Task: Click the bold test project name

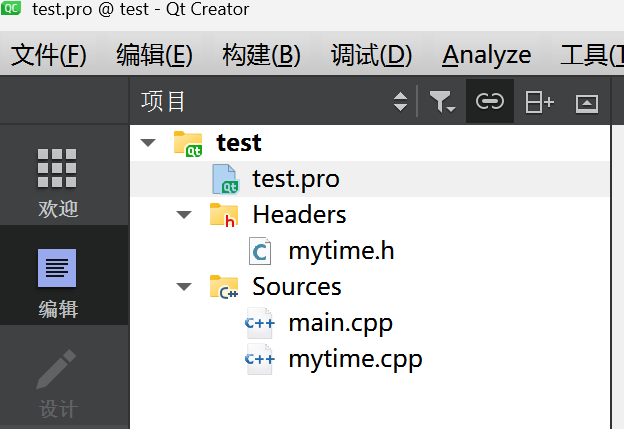Action: pyautogui.click(x=239, y=143)
